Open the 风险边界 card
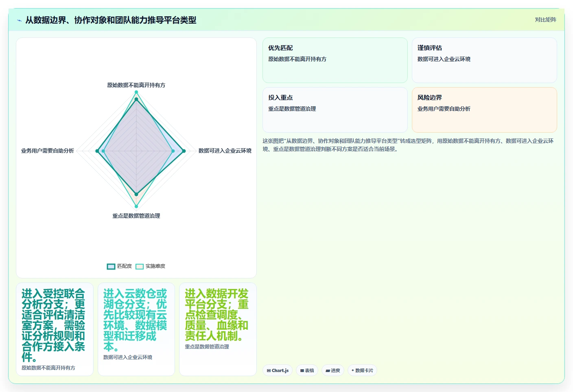This screenshot has height=392, width=573. 484,110
